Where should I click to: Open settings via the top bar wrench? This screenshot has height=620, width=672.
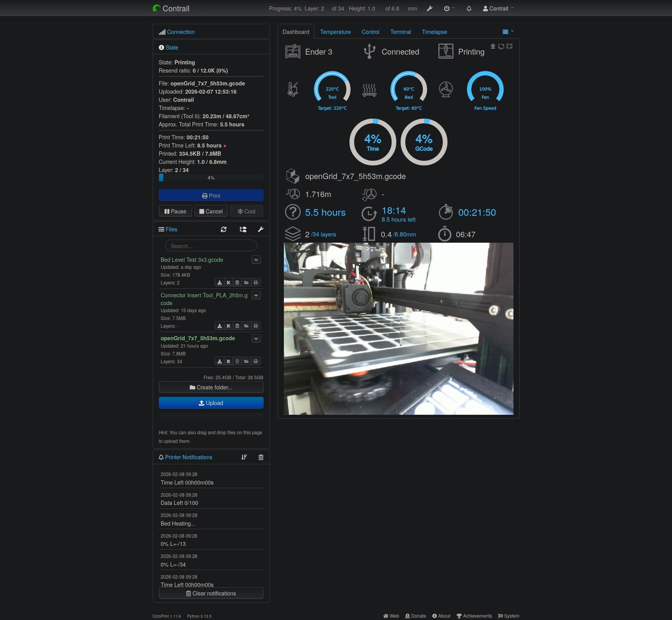(430, 9)
